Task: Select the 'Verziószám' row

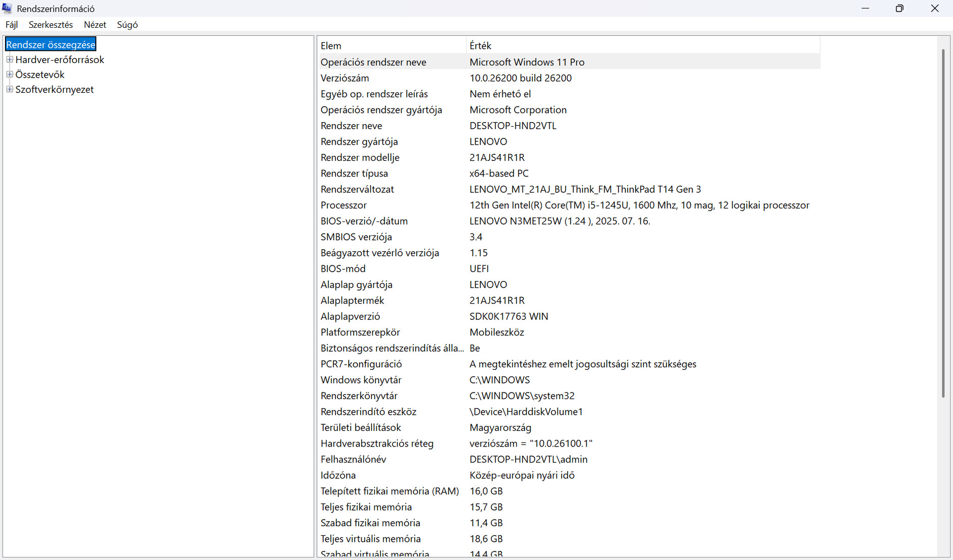Action: [570, 78]
